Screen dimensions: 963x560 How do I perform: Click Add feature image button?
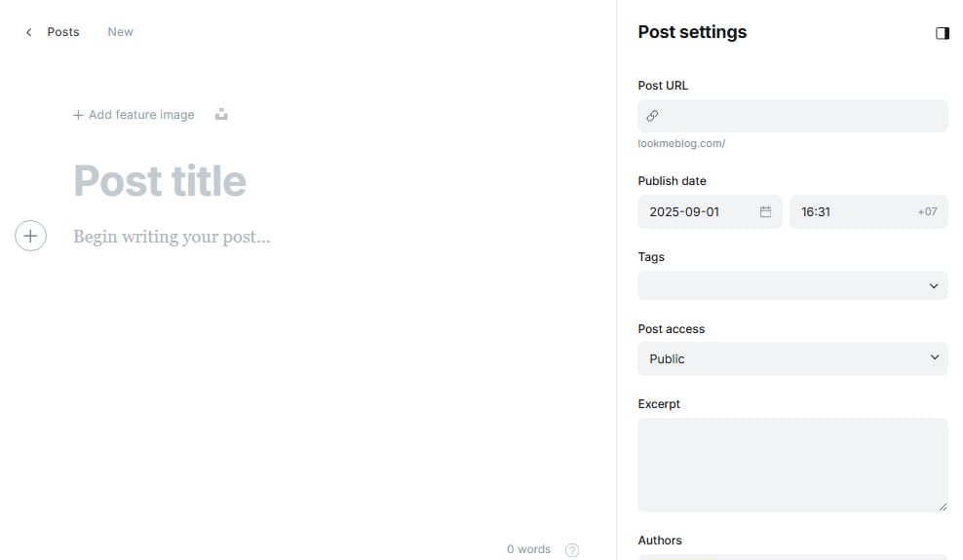point(134,115)
